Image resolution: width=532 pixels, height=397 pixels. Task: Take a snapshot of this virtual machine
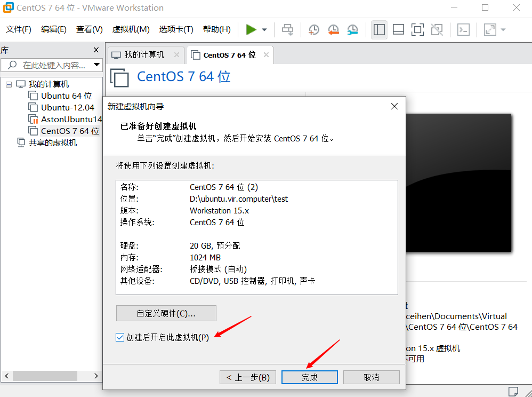[314, 29]
